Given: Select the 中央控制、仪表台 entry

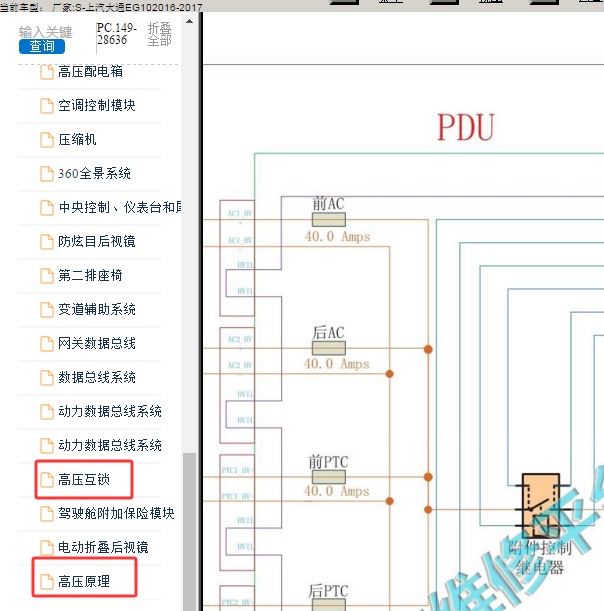Looking at the screenshot, I should (x=120, y=207).
